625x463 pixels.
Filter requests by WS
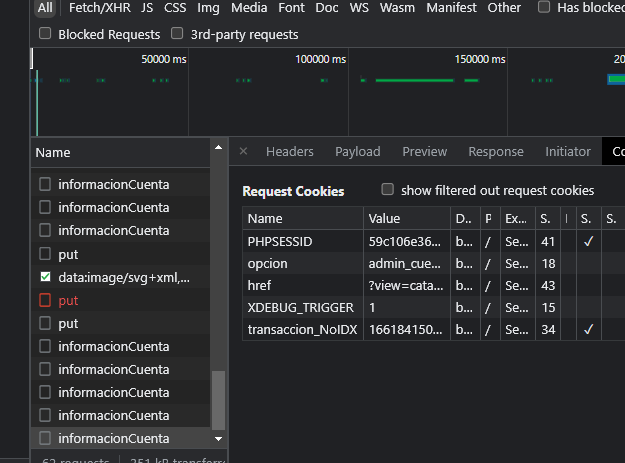[359, 8]
